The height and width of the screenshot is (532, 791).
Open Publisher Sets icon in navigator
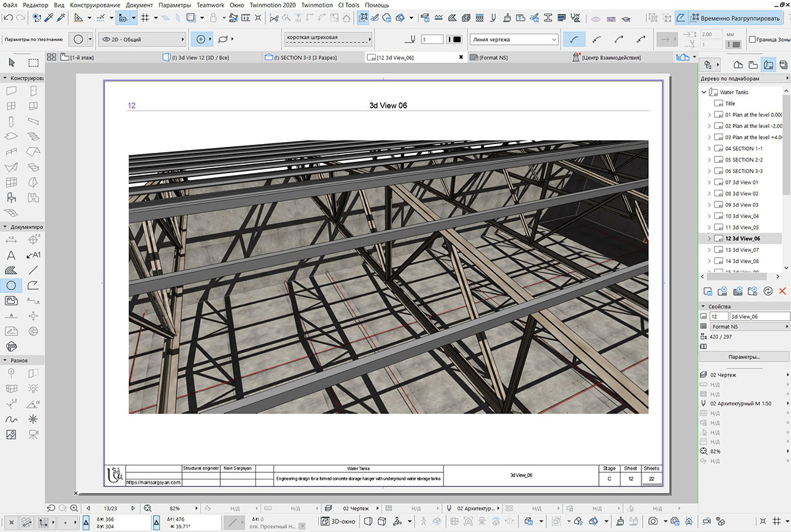click(783, 65)
